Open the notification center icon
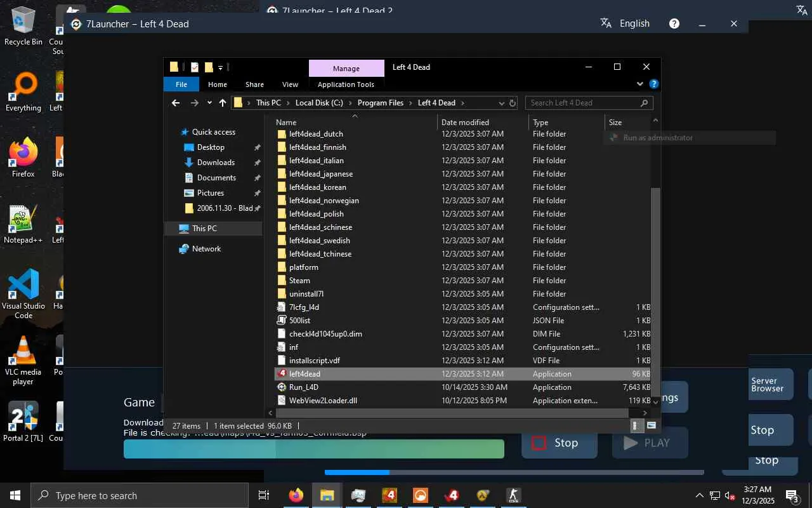This screenshot has height=508, width=812. pyautogui.click(x=792, y=495)
